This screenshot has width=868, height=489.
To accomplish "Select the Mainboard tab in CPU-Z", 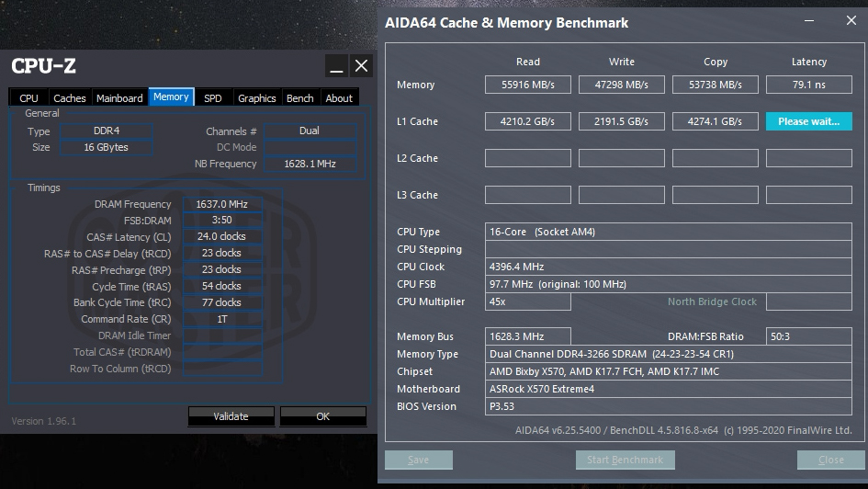I will pos(119,98).
